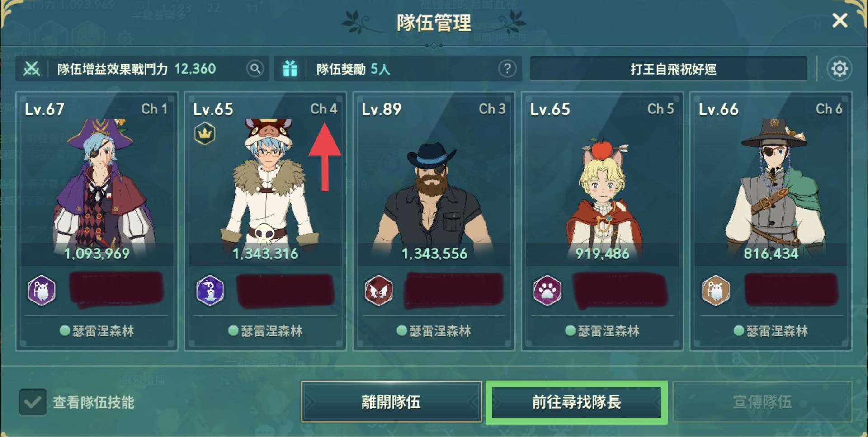The height and width of the screenshot is (437, 868).
Task: Click the gold crown leader badge
Action: (x=205, y=133)
